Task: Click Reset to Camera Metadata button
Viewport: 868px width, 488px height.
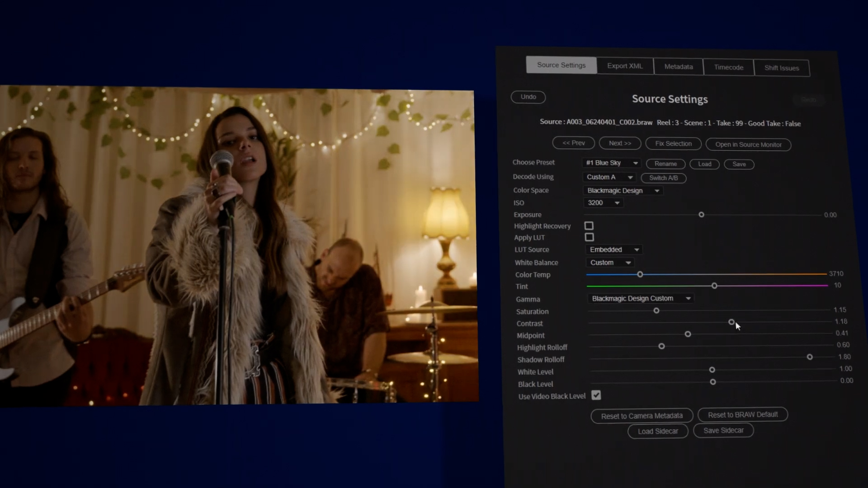Action: click(x=642, y=415)
